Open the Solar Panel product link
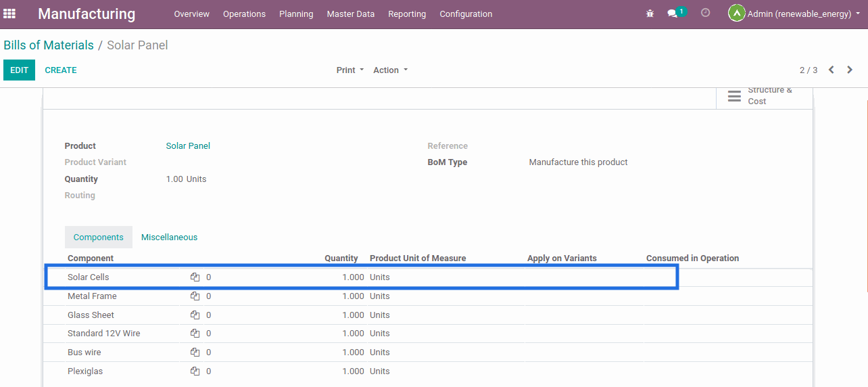Screen dimensions: 868x387 click(x=188, y=146)
